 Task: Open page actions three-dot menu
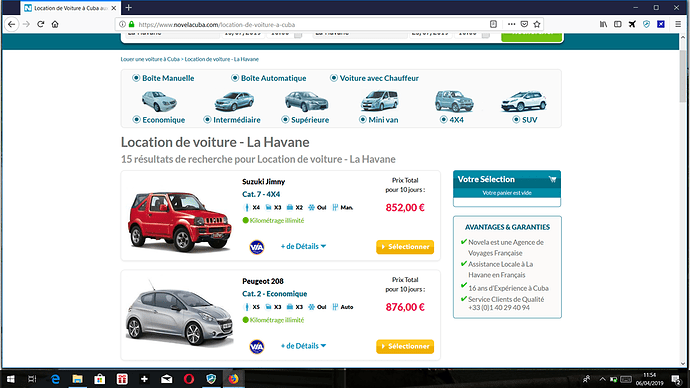[x=511, y=24]
